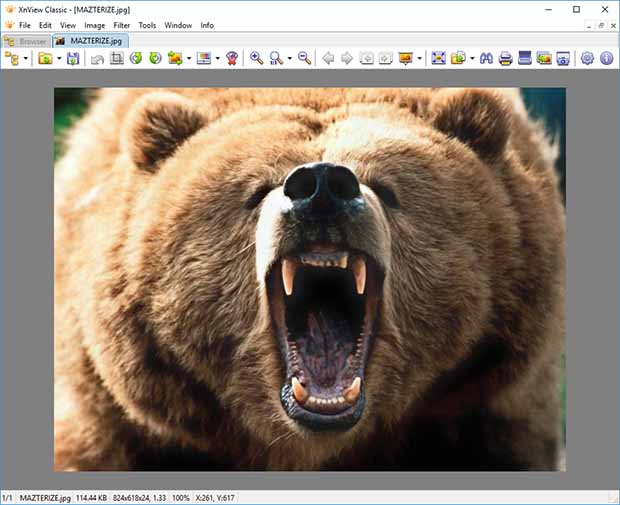Click the red-eye correction icon
620x505 pixels.
[x=232, y=59]
